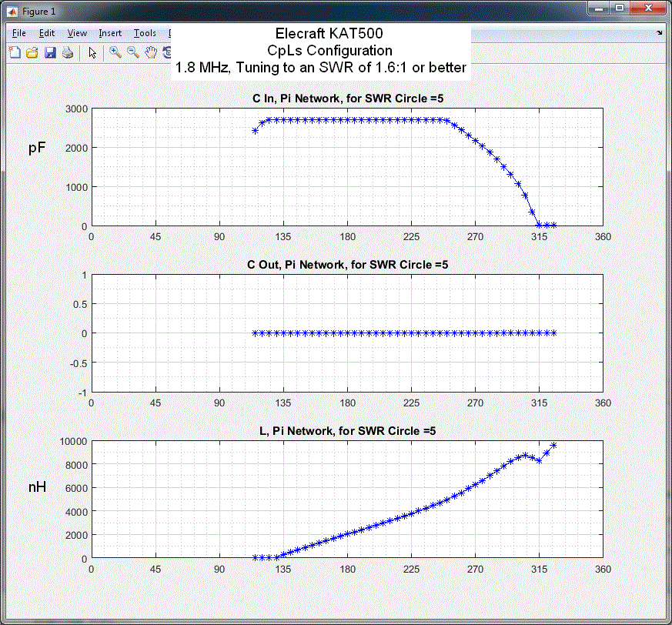Image resolution: width=672 pixels, height=625 pixels.
Task: Click the dock figure arrow at menu bar right
Action: [659, 32]
